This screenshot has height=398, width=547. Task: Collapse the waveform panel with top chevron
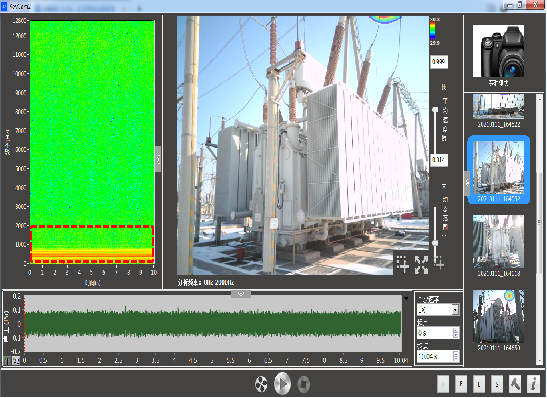click(x=241, y=294)
